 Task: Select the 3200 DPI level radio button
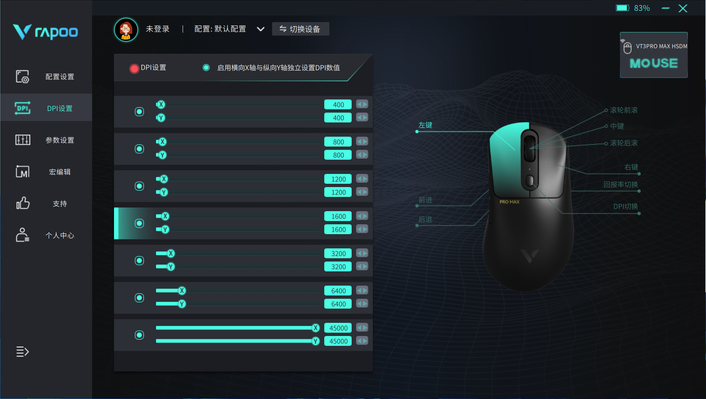click(x=139, y=260)
